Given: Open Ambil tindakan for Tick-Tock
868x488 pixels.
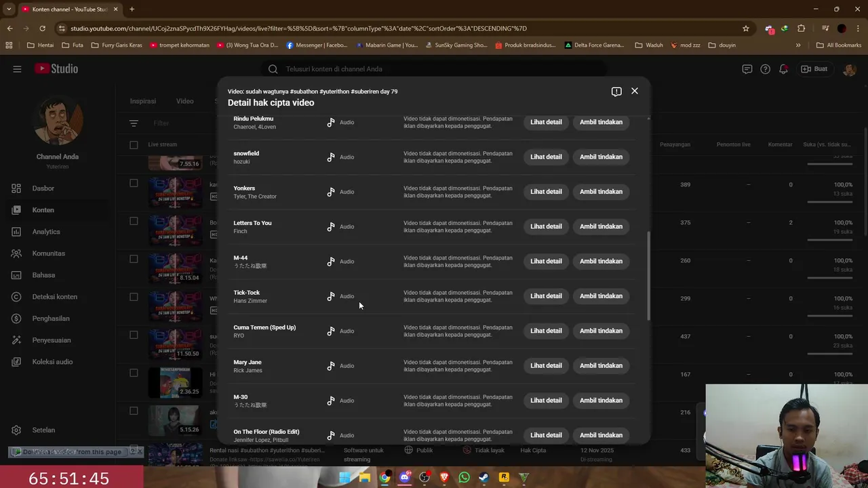Looking at the screenshot, I should pyautogui.click(x=601, y=296).
